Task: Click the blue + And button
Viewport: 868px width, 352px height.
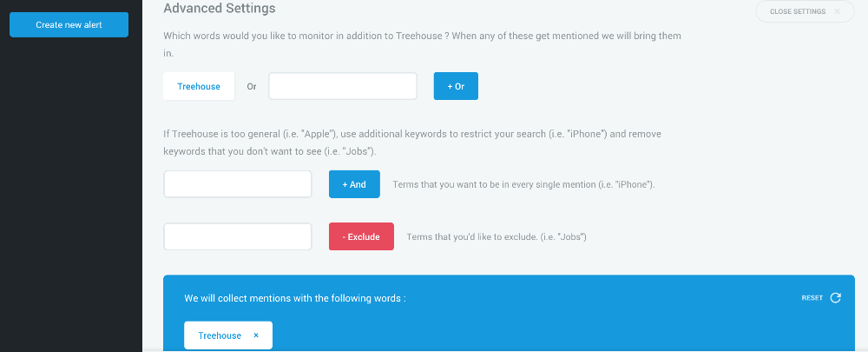Action: (354, 184)
